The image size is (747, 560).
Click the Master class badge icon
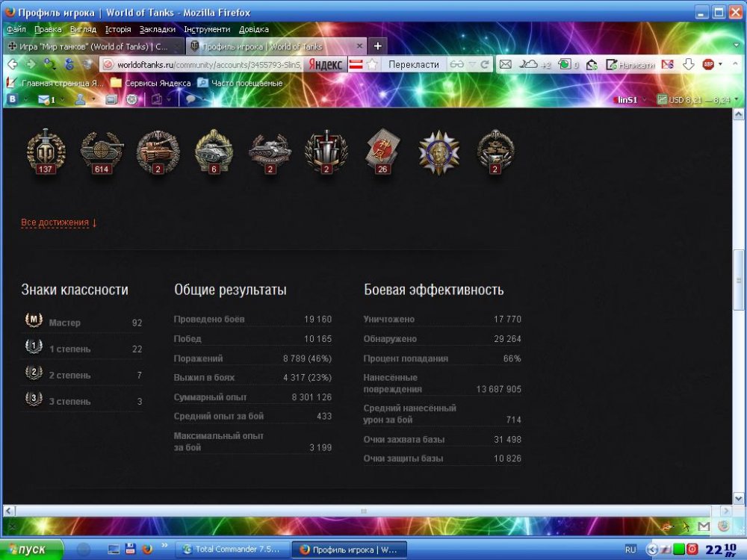pyautogui.click(x=34, y=320)
